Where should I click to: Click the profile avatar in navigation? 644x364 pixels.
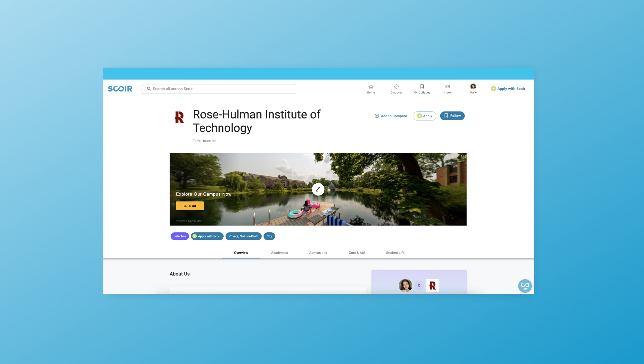tap(473, 87)
